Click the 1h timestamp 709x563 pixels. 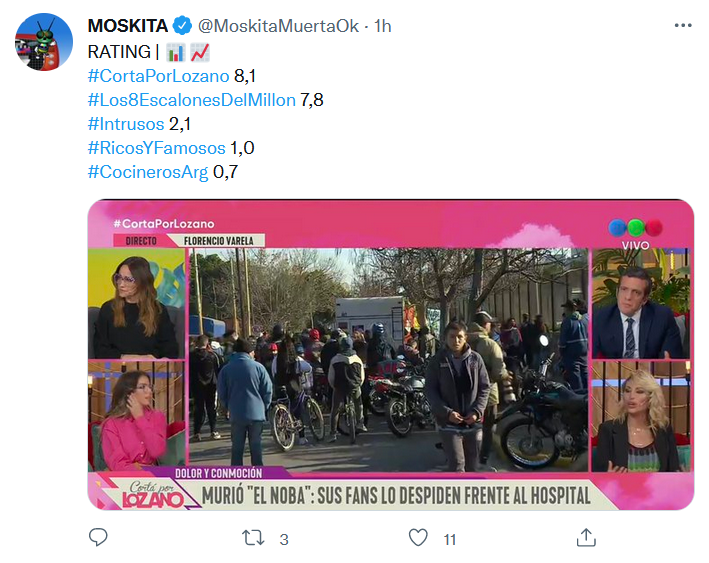point(383,26)
